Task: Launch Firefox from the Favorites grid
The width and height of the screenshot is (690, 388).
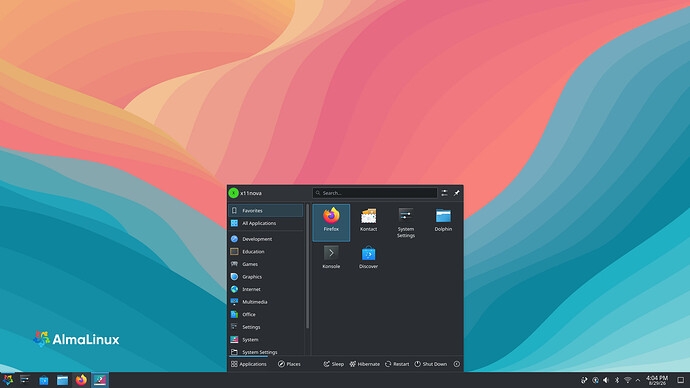Action: coord(331,222)
